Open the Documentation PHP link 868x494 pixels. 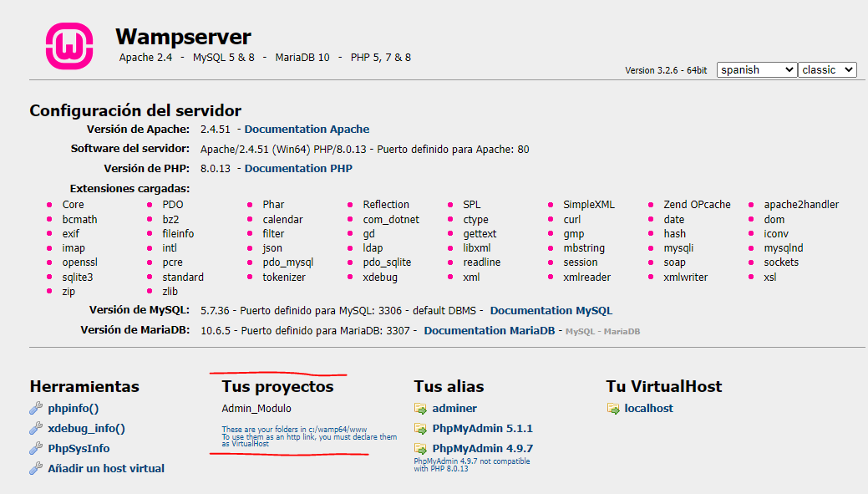[298, 168]
